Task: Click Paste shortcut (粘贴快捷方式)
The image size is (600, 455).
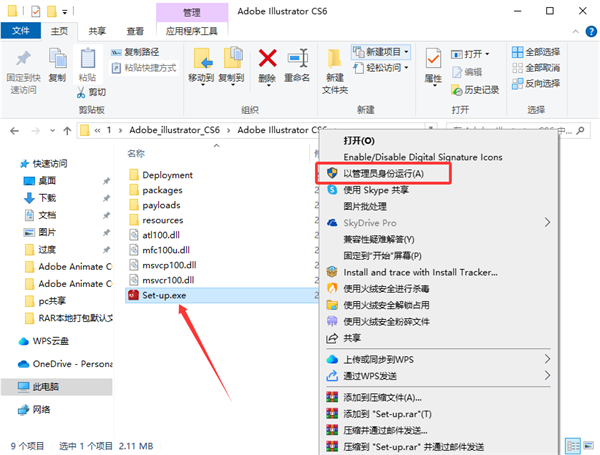Action: [x=144, y=68]
